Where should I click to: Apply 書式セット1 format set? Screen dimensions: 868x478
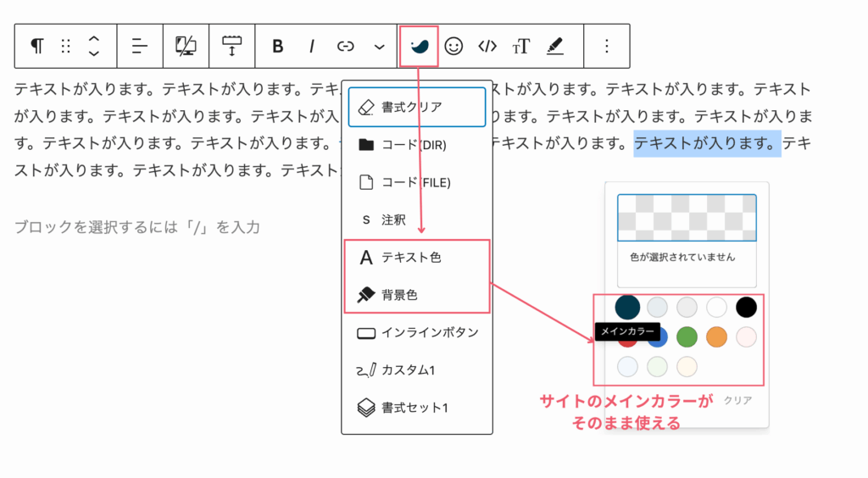pos(417,408)
